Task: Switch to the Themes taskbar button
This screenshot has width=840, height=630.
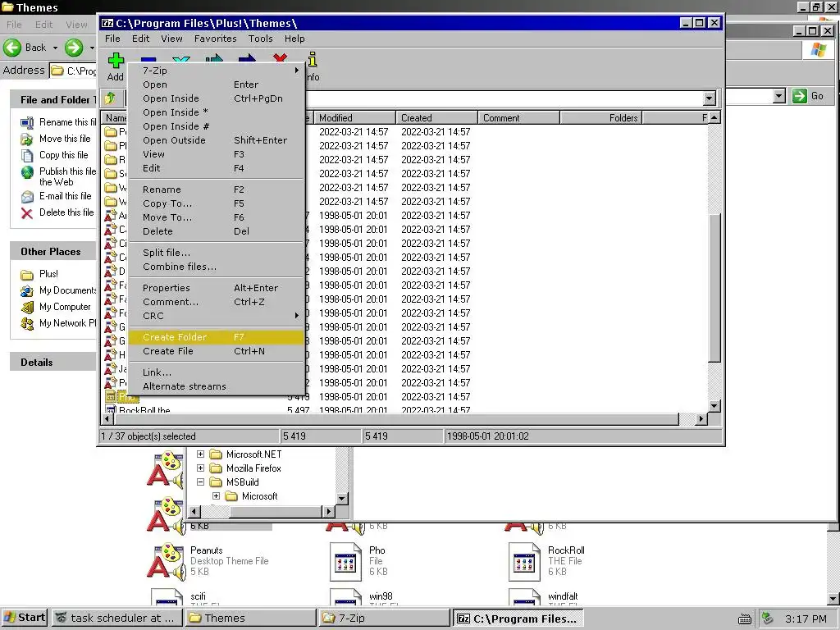Action: [x=251, y=619]
